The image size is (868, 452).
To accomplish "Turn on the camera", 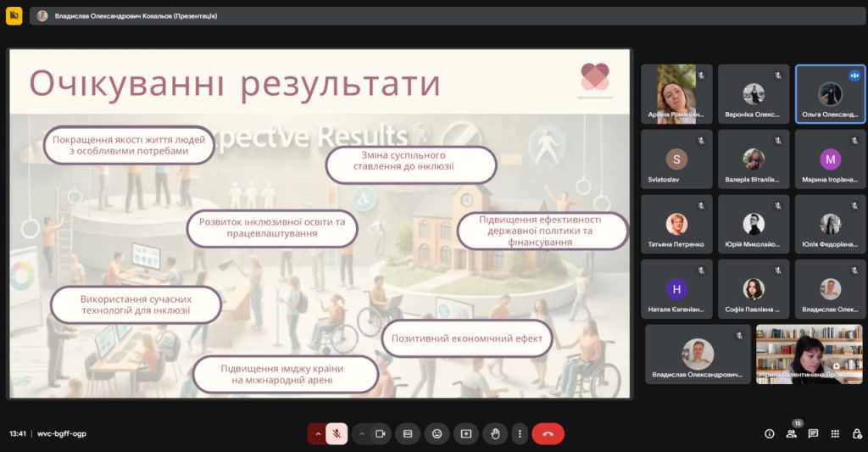I will [381, 433].
